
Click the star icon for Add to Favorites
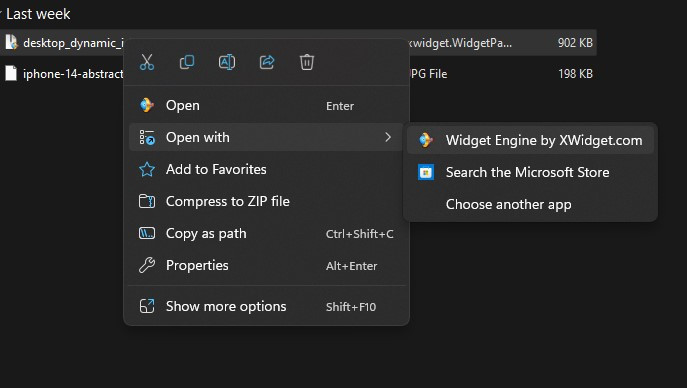click(147, 169)
